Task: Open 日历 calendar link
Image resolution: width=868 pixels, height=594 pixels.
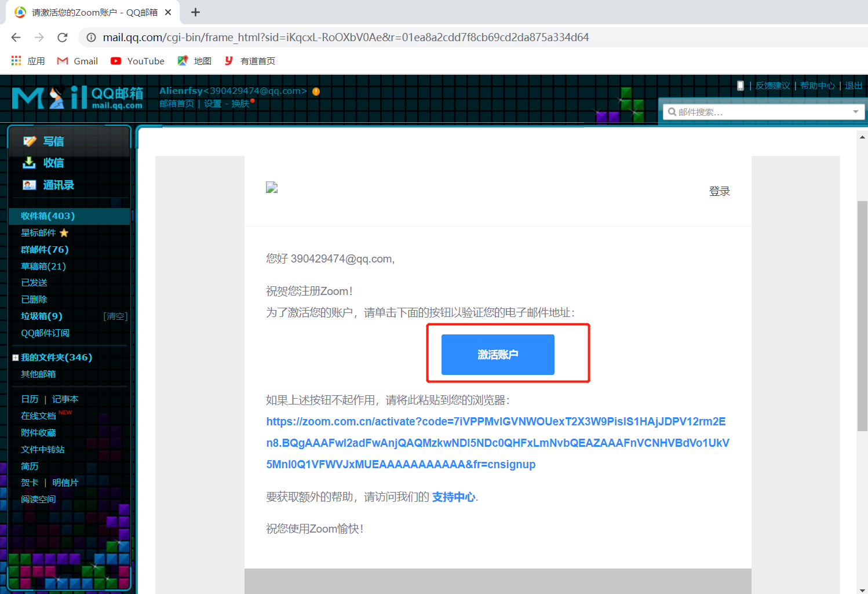Action: pyautogui.click(x=30, y=399)
